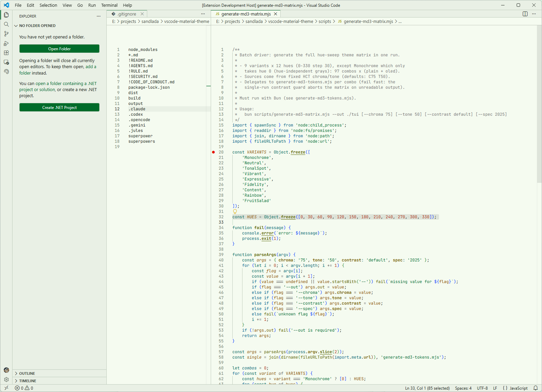Change the UTF-8 file encoding

tap(482, 388)
